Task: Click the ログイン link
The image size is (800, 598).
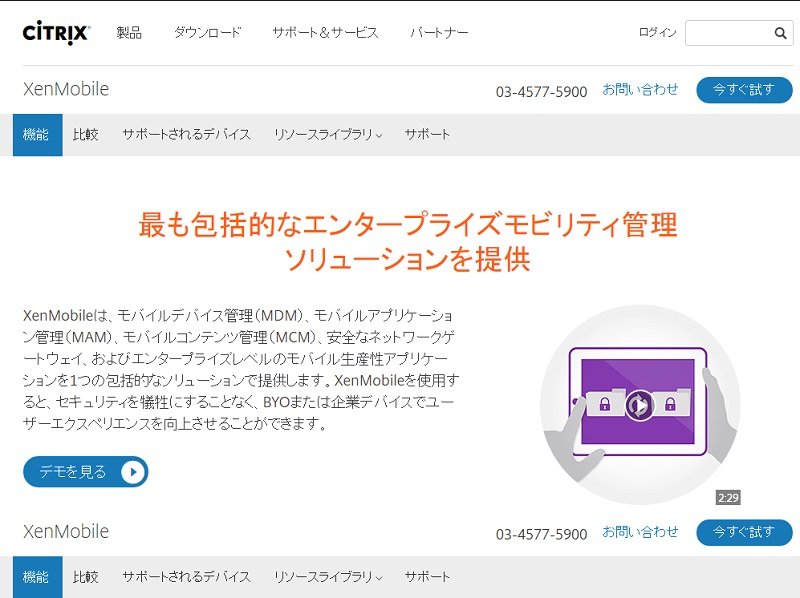Action: [657, 33]
